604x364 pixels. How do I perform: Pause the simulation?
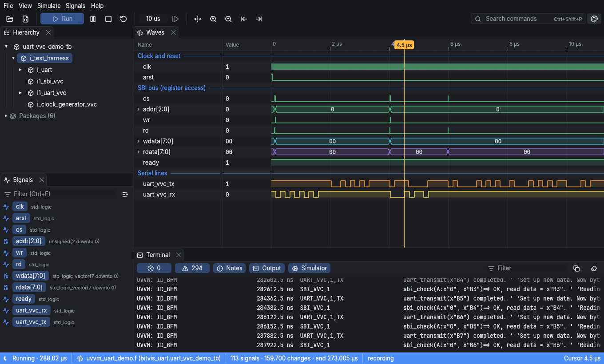coord(93,19)
